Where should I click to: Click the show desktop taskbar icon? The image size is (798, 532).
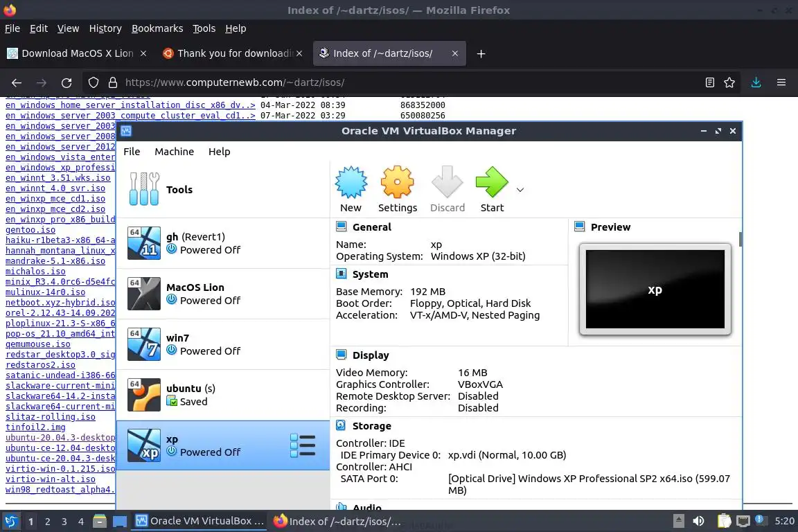(120, 522)
